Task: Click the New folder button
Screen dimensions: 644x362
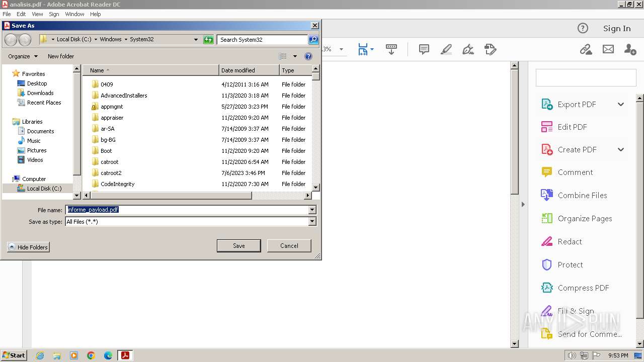Action: pos(61,56)
